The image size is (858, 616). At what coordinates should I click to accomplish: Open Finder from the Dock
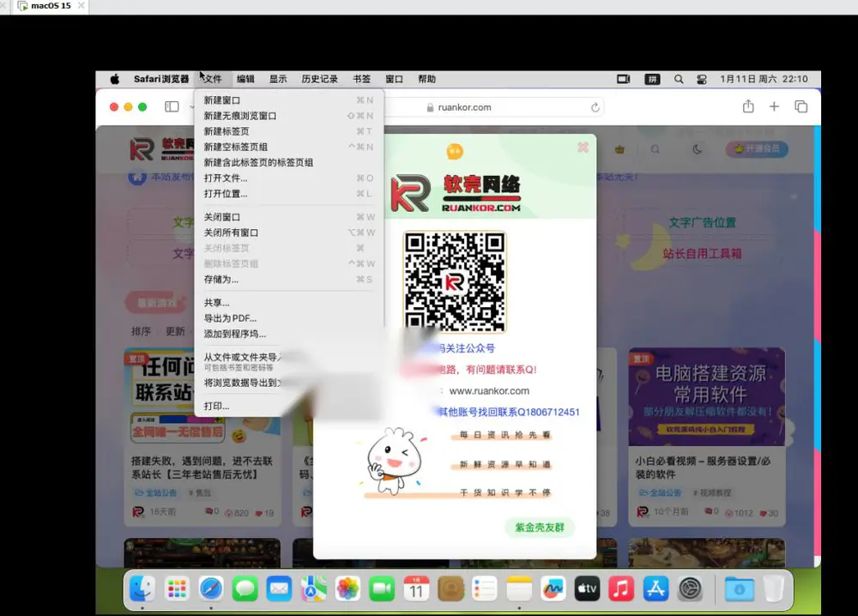coord(142,589)
